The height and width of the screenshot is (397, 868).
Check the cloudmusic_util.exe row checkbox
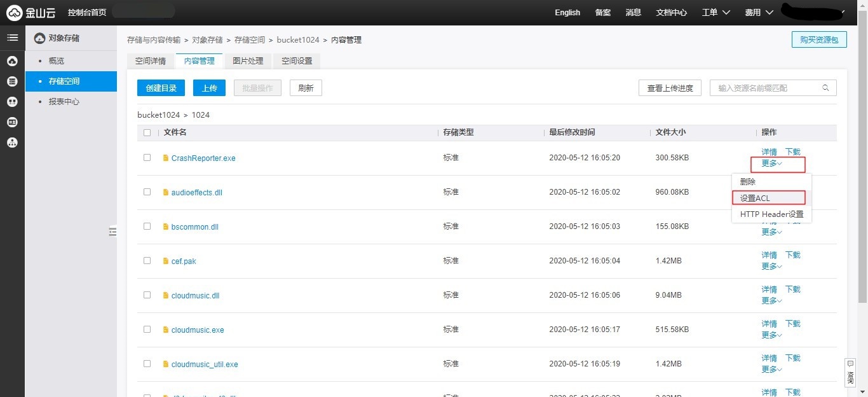pos(147,363)
